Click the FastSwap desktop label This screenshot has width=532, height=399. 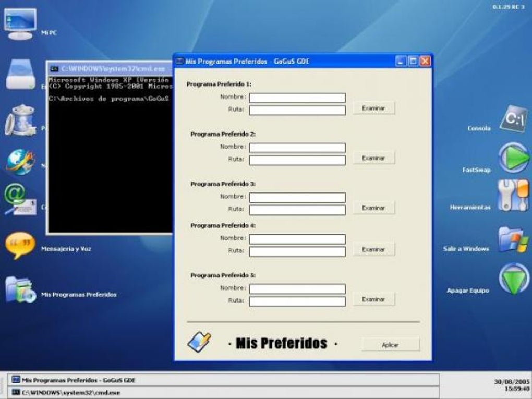[476, 170]
